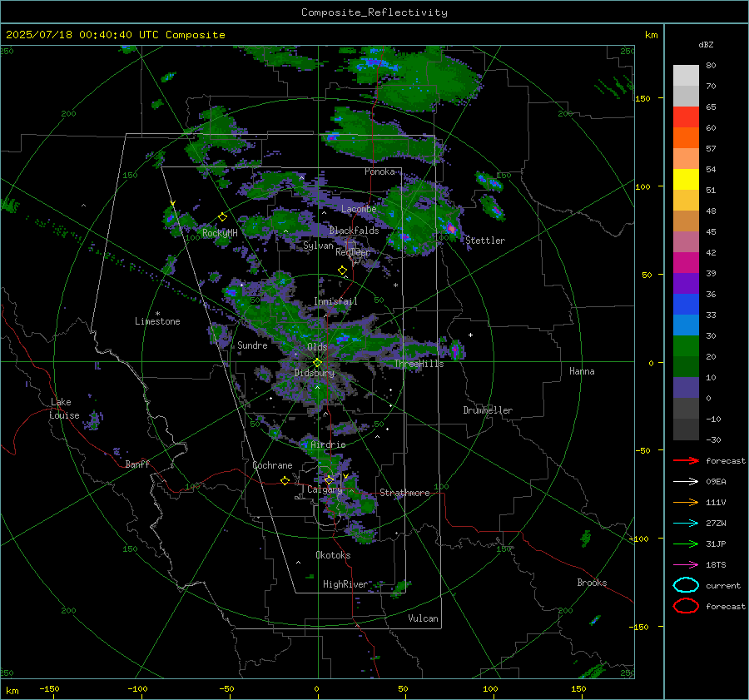Click the 'Cochrane' map label
This screenshot has width=749, height=700.
coord(272,465)
